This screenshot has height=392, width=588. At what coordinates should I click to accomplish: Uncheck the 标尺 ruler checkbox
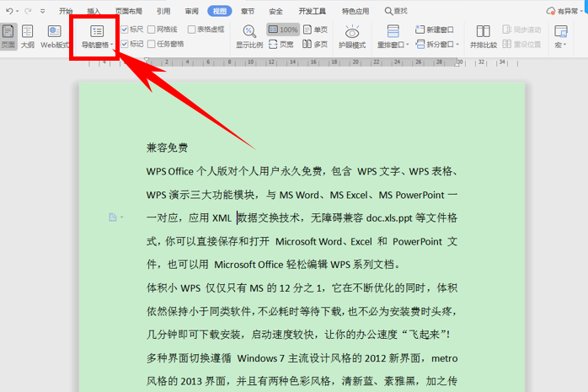[x=125, y=30]
